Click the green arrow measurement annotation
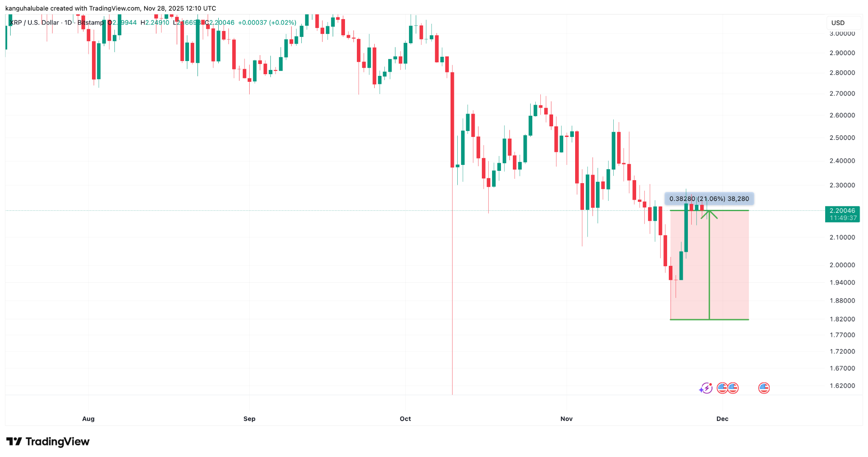 point(710,220)
